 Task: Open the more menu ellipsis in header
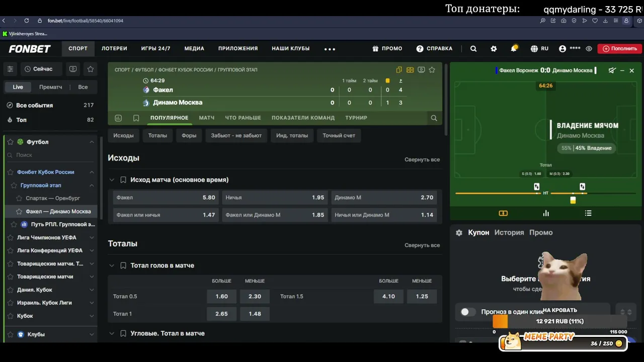pyautogui.click(x=330, y=49)
